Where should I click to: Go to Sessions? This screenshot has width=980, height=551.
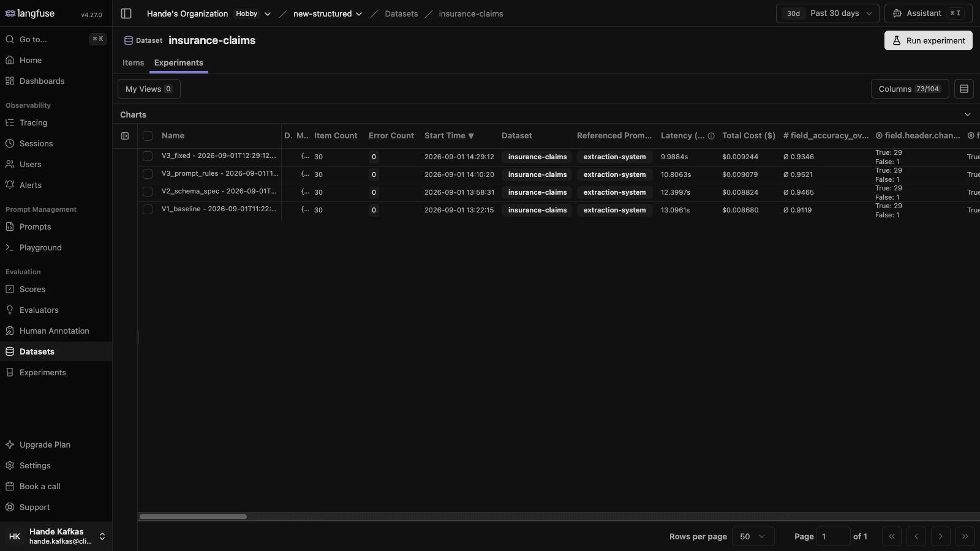click(x=56, y=143)
